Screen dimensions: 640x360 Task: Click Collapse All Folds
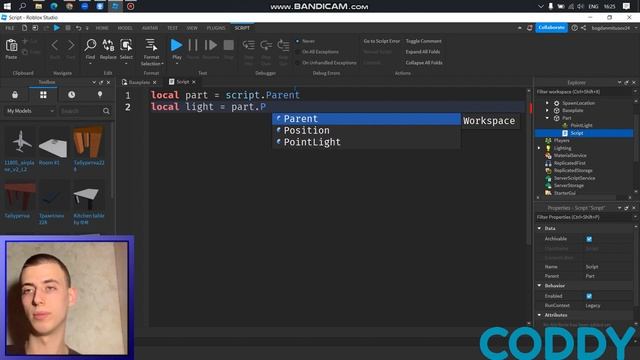point(424,63)
